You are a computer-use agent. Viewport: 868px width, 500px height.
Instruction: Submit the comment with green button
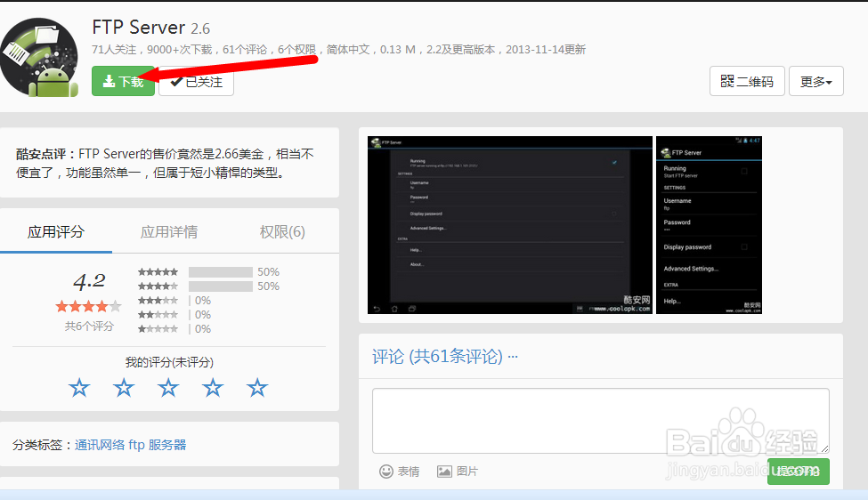799,472
